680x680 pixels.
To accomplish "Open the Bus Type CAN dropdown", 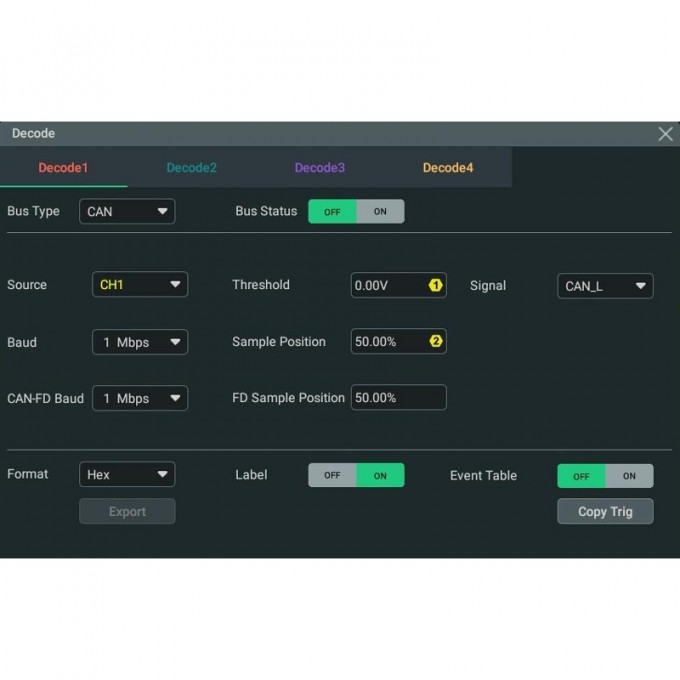I will (x=127, y=212).
